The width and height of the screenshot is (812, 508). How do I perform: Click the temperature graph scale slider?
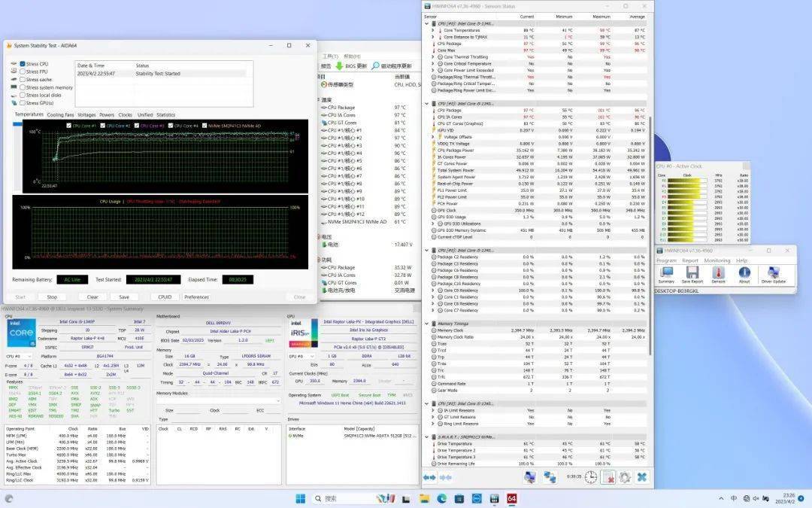click(17, 124)
